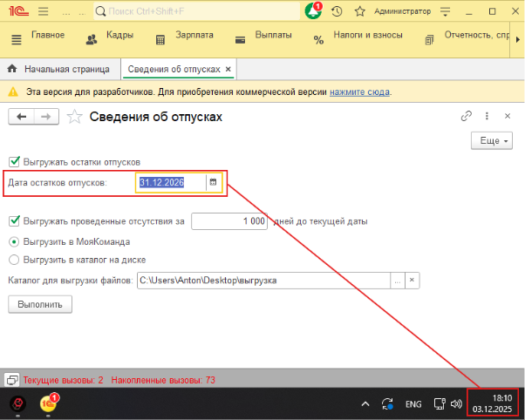Toggle Выгружать остатки отпусков checkbox
Viewport: 525px width, 420px height.
14,161
